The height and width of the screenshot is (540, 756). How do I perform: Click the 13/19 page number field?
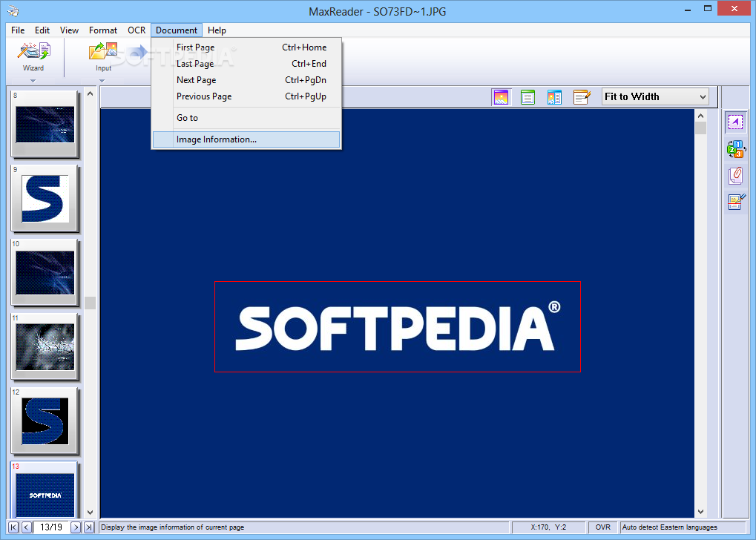pyautogui.click(x=51, y=527)
